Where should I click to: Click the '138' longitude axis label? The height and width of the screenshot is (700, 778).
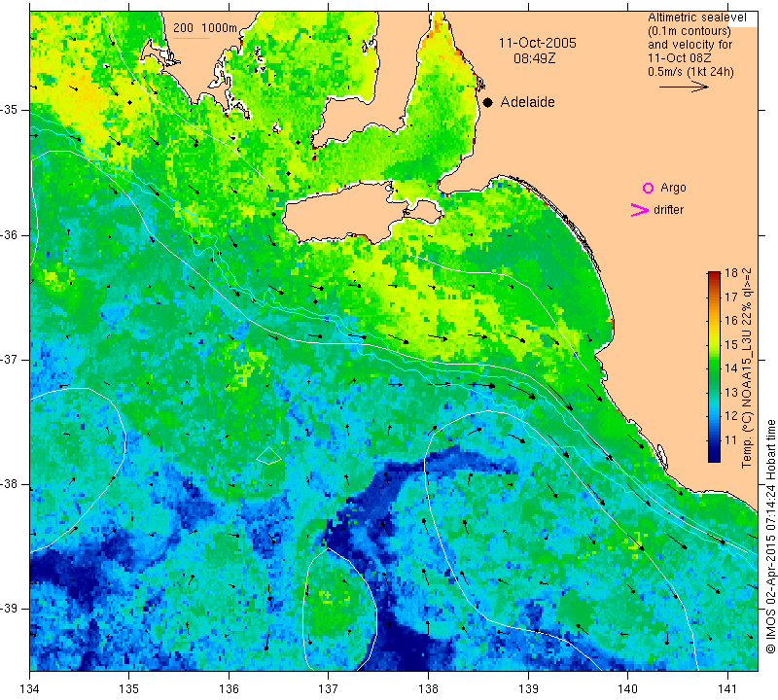pos(428,688)
